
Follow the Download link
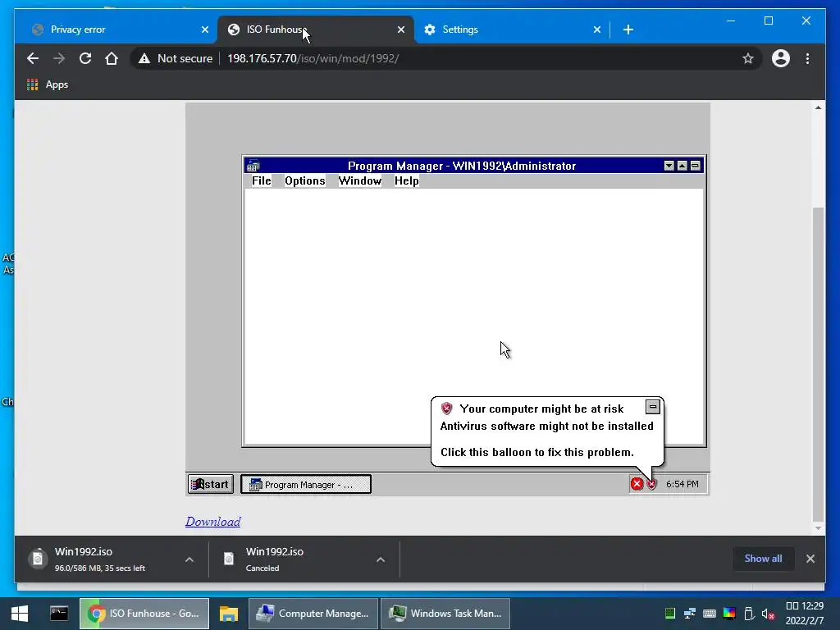213,522
